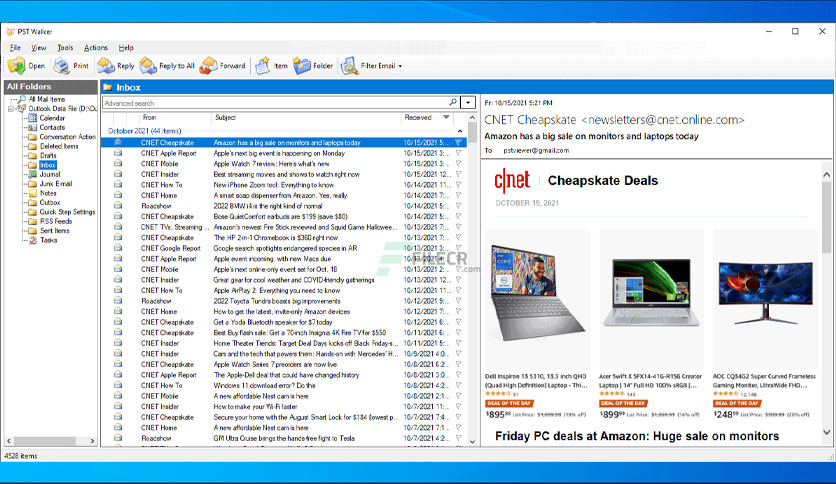Select the Junk Email folder
Image resolution: width=836 pixels, height=484 pixels.
coord(55,184)
